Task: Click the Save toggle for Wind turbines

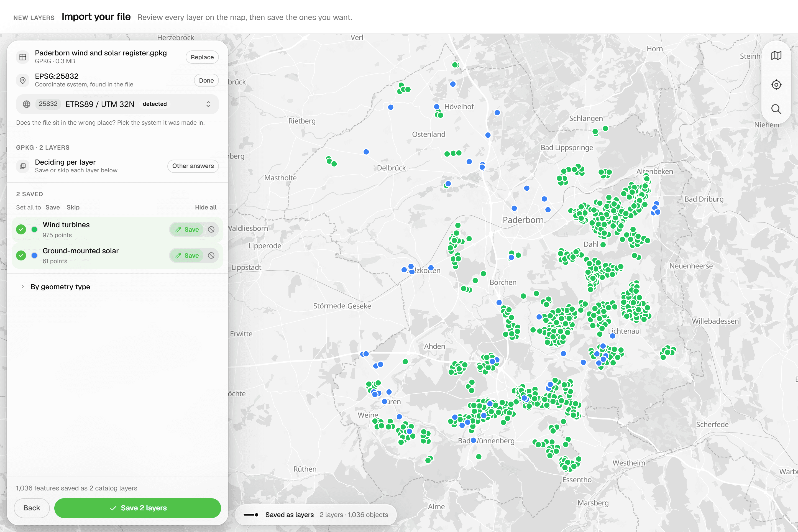Action: (x=187, y=230)
